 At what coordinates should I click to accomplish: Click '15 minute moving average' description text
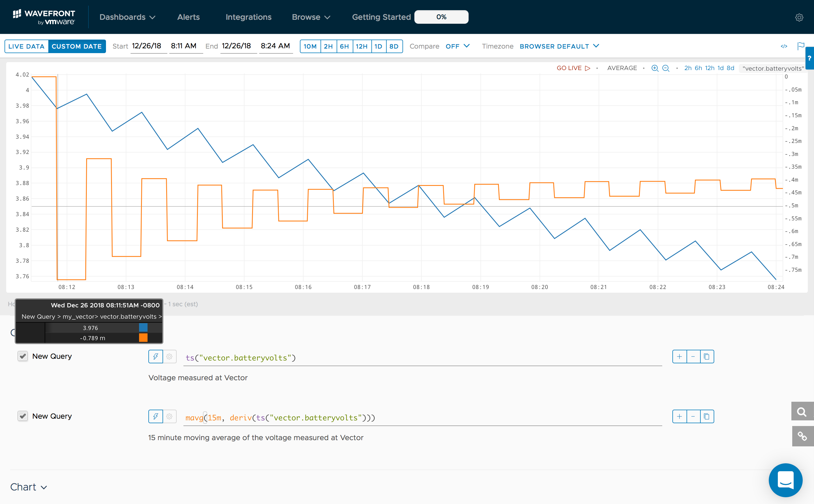(256, 438)
